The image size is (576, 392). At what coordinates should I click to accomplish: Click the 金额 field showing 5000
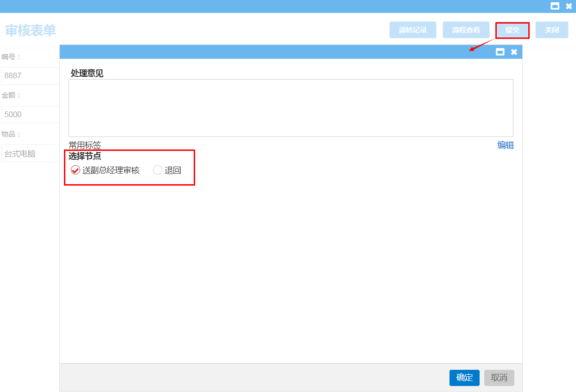pos(31,115)
